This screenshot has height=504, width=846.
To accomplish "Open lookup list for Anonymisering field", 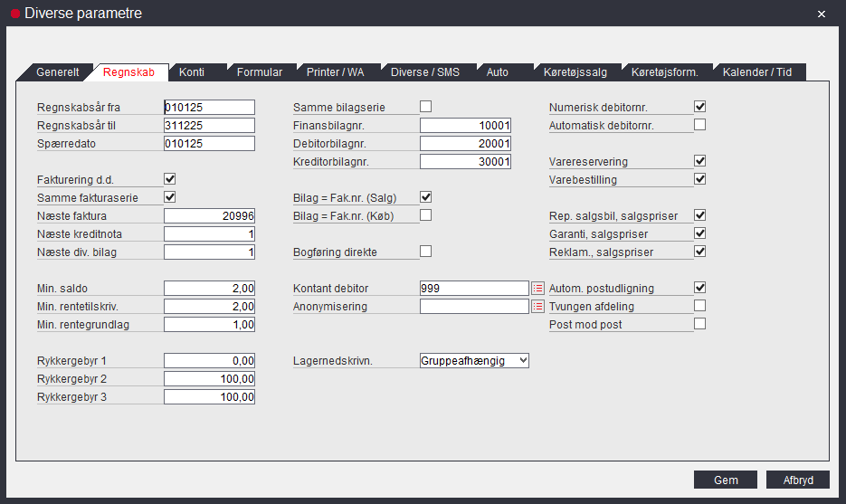I will tap(537, 306).
